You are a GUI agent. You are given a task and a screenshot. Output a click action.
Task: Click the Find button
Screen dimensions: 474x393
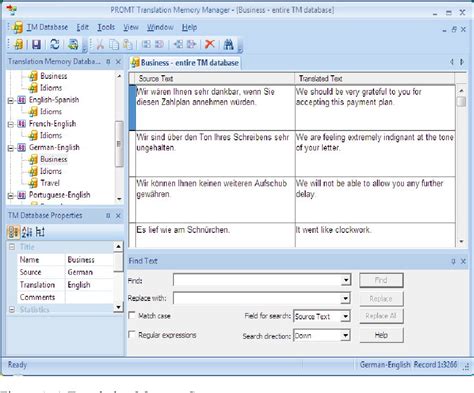click(x=381, y=280)
